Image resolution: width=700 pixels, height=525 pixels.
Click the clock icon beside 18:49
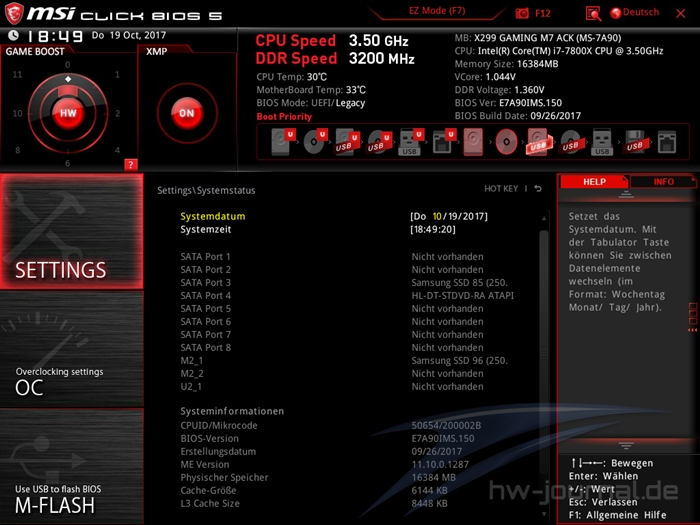[13, 35]
